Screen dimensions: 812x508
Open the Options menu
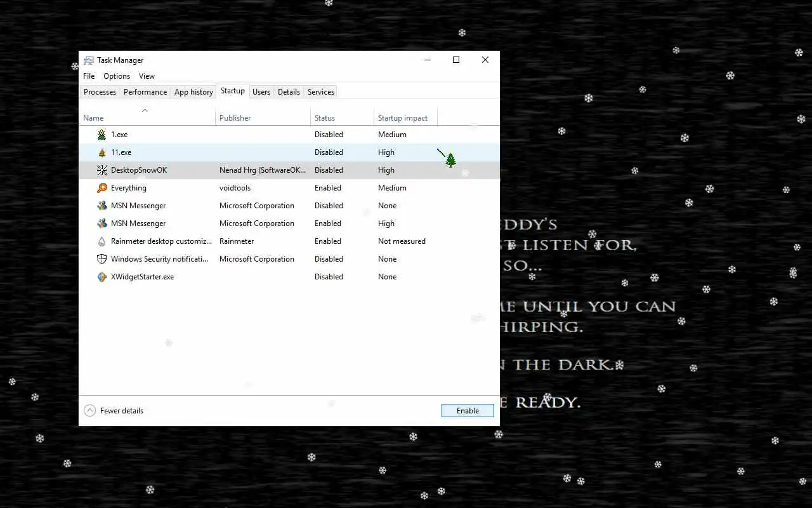117,76
